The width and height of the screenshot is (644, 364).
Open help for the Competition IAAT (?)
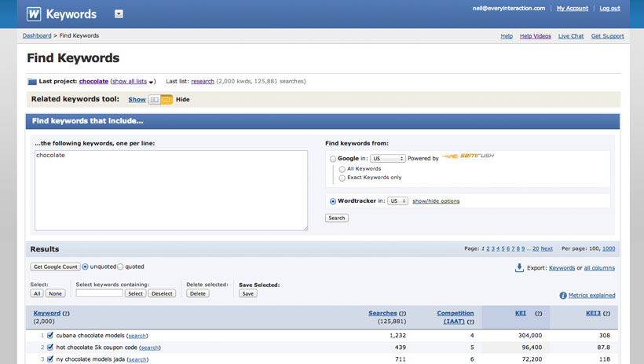[x=470, y=322]
